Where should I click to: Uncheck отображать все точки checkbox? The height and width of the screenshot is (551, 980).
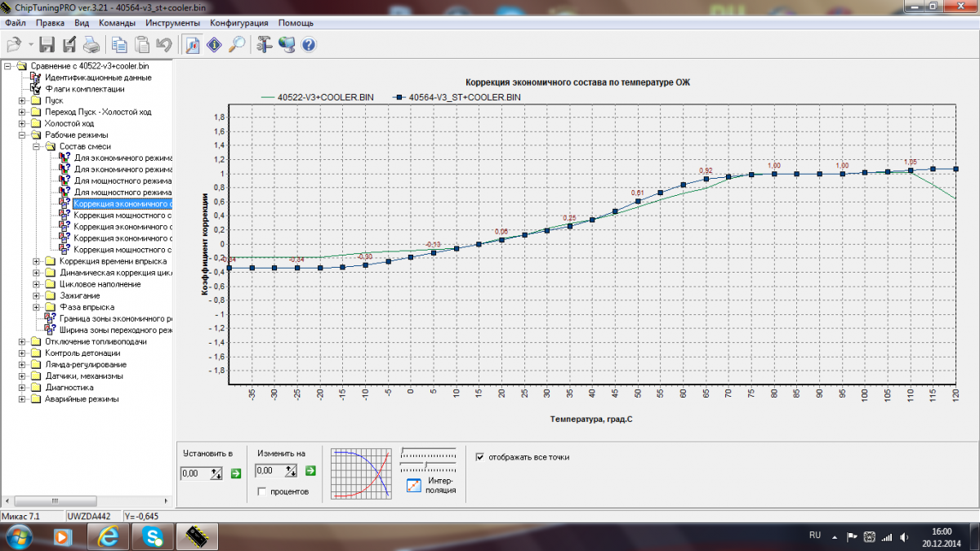[480, 457]
